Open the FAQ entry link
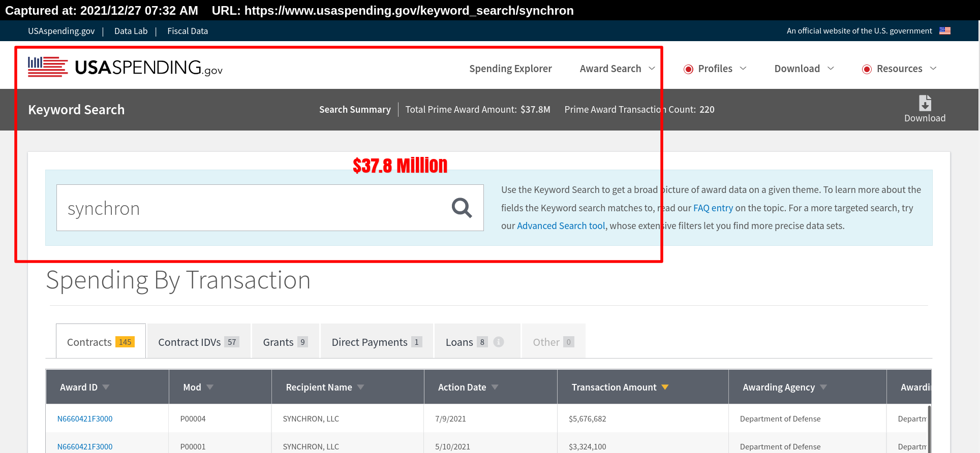Screen dimensions: 980x453 point(713,208)
